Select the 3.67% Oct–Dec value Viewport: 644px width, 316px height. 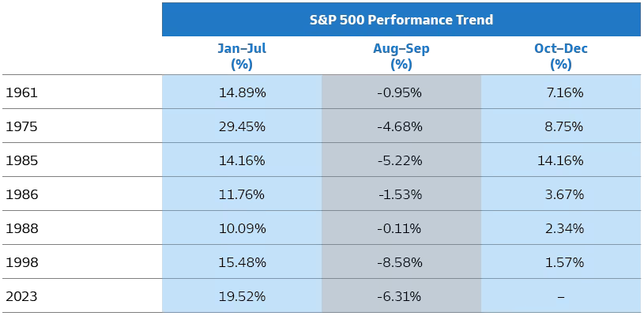click(x=564, y=194)
